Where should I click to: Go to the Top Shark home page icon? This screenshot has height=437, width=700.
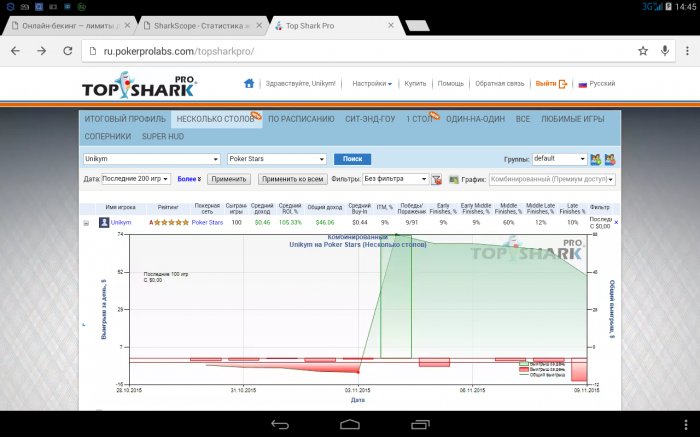tap(249, 83)
